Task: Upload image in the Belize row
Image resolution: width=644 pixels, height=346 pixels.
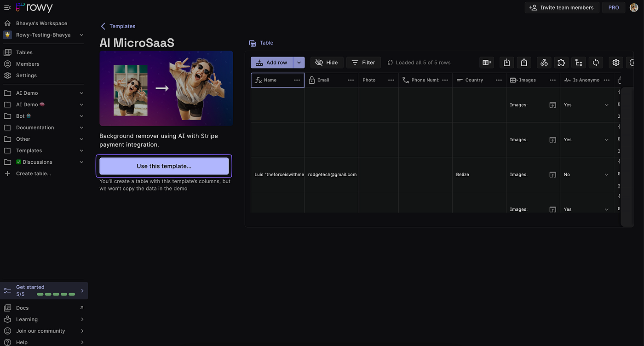Action: [x=552, y=175]
